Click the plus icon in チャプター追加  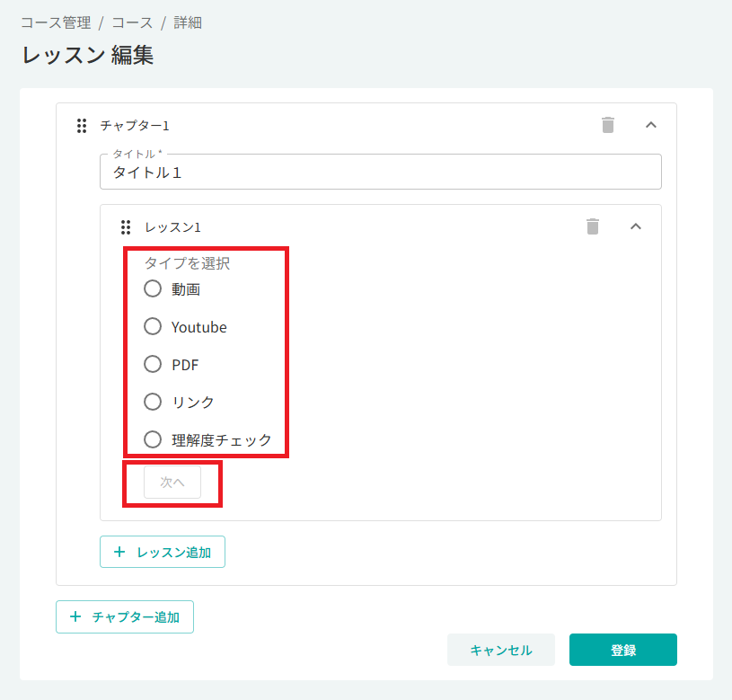(75, 616)
